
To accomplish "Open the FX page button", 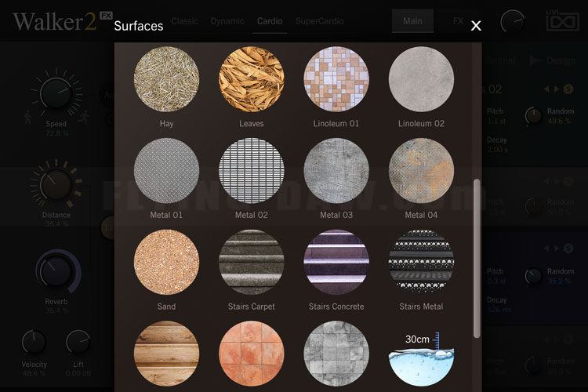I will (x=458, y=21).
